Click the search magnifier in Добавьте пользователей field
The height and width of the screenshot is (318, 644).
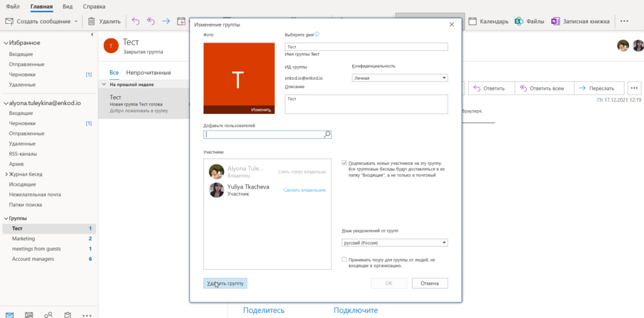(327, 134)
